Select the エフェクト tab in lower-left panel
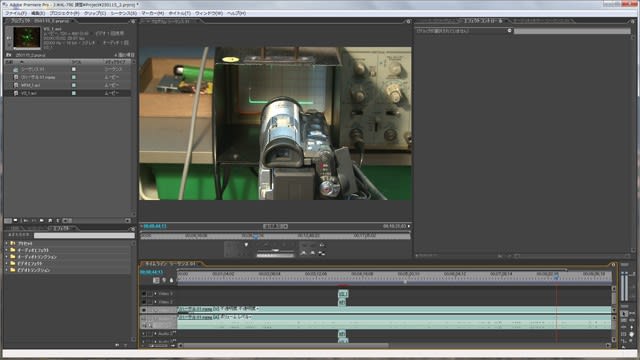The width and height of the screenshot is (640, 360). point(61,228)
